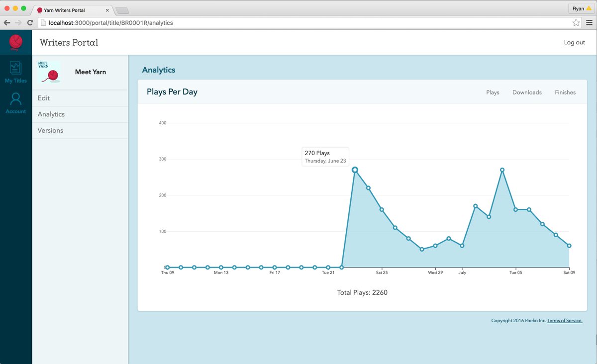Click the Copyright 2016 Poeko Inc. text

pyautogui.click(x=518, y=321)
